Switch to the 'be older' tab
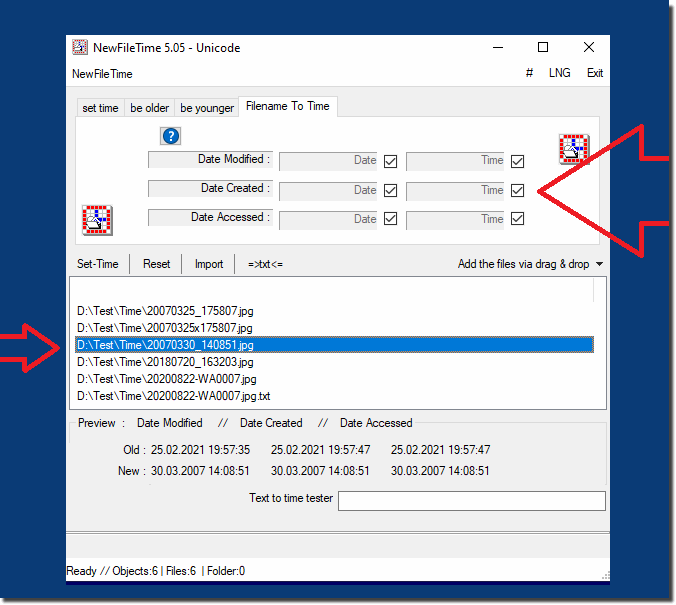676x605 pixels. 150,108
